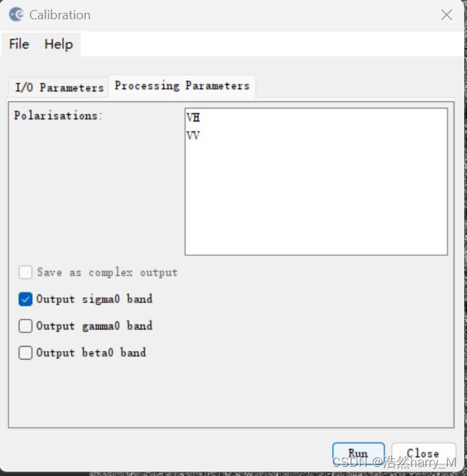Screen dimensions: 467x476
Task: Close the Calibration window with X
Action: (446, 14)
